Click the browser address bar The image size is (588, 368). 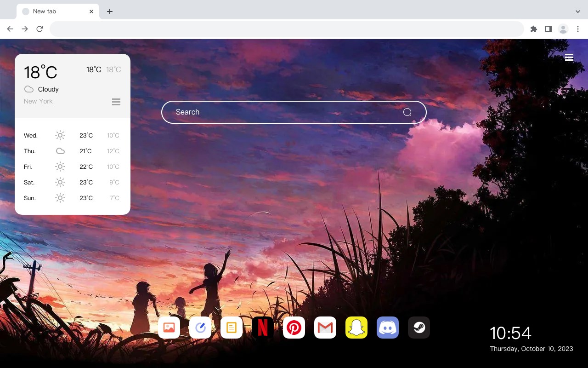coord(287,29)
